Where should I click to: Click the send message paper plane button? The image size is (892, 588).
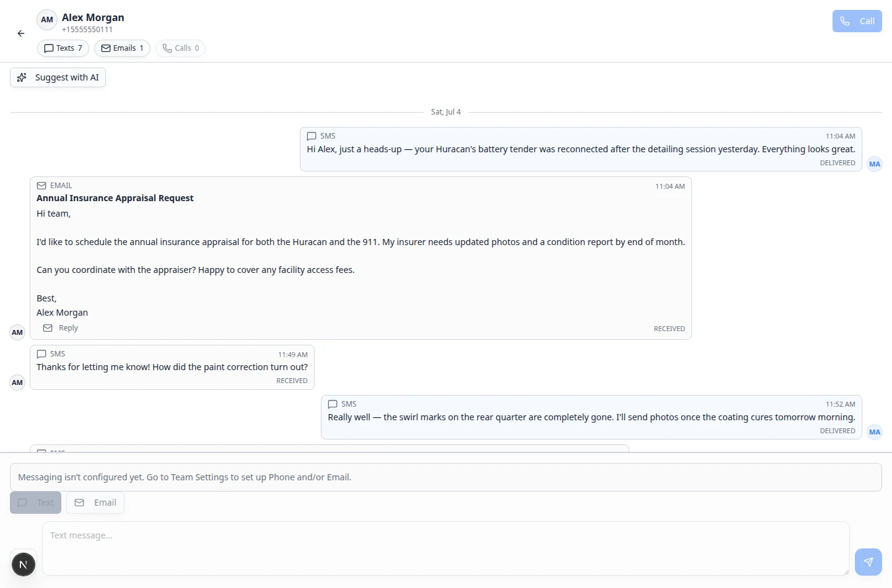pos(868,562)
